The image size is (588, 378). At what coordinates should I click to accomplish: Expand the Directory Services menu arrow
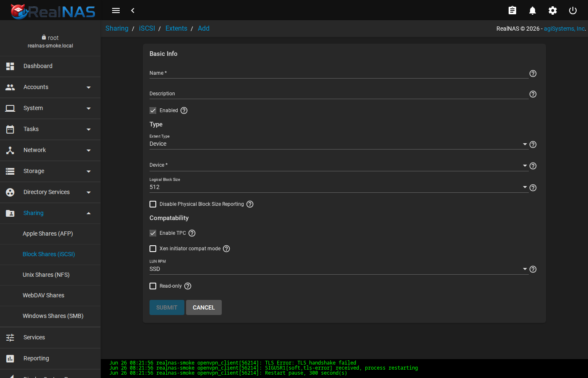pyautogui.click(x=89, y=192)
